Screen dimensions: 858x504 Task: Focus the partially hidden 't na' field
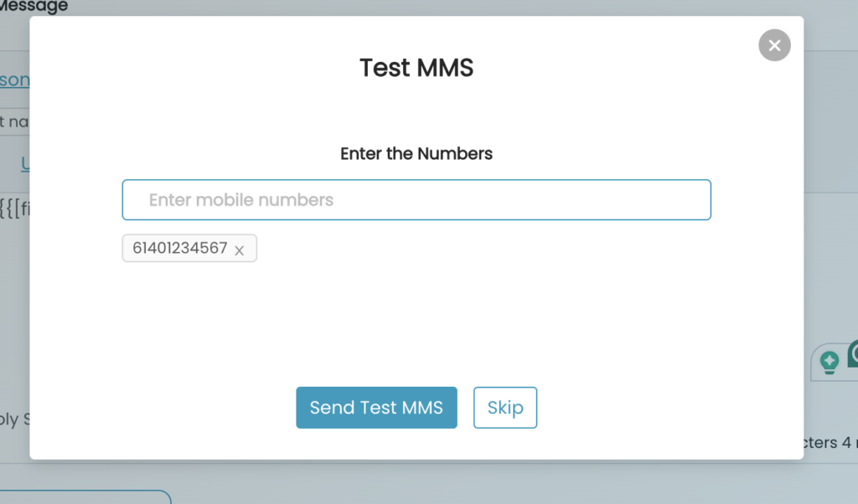pyautogui.click(x=15, y=121)
